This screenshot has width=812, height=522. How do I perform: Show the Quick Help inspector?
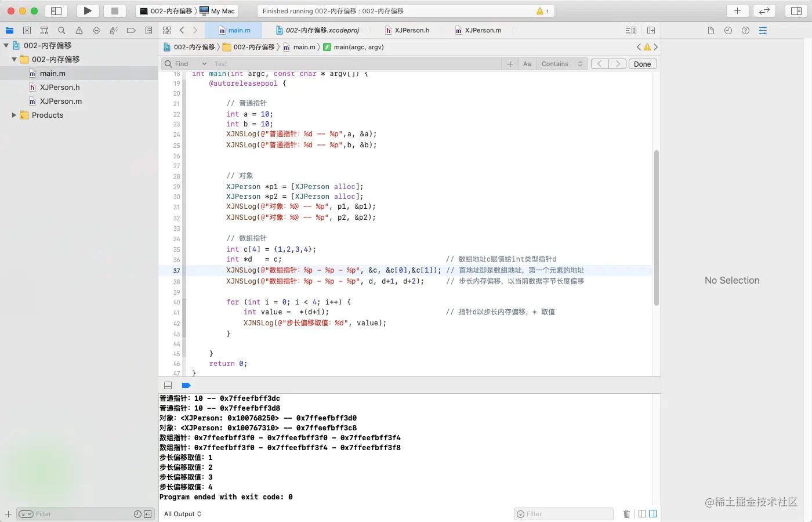[x=745, y=31]
